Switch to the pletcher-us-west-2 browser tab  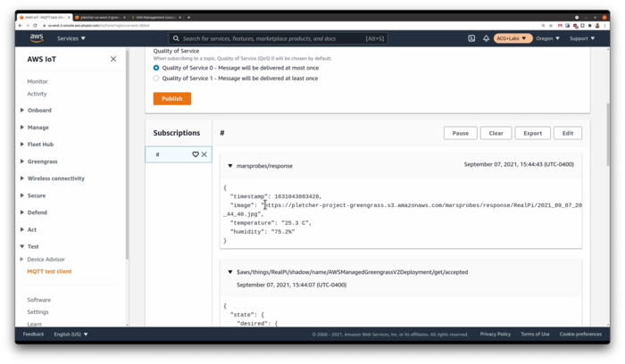tap(100, 18)
